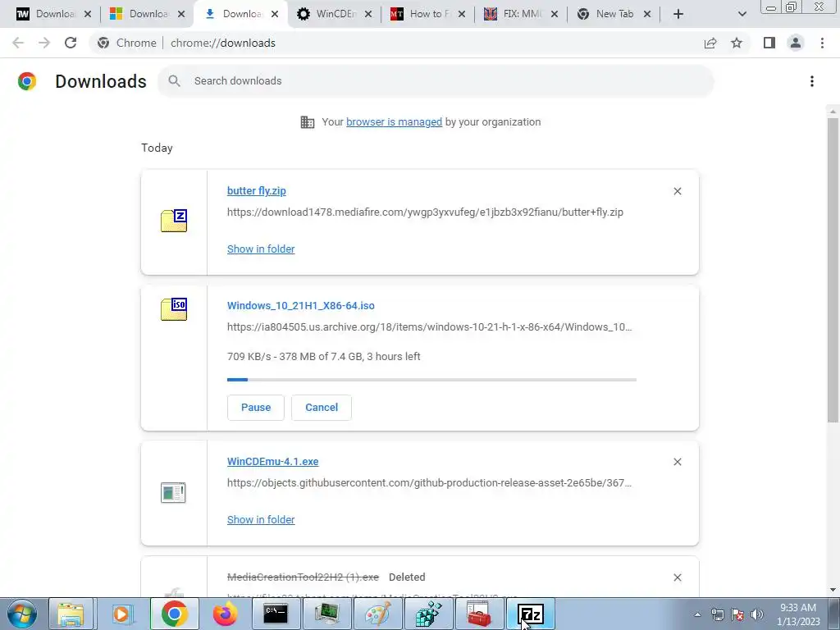Click the Chrome icon in the taskbar
The height and width of the screenshot is (630, 840).
[x=174, y=614]
